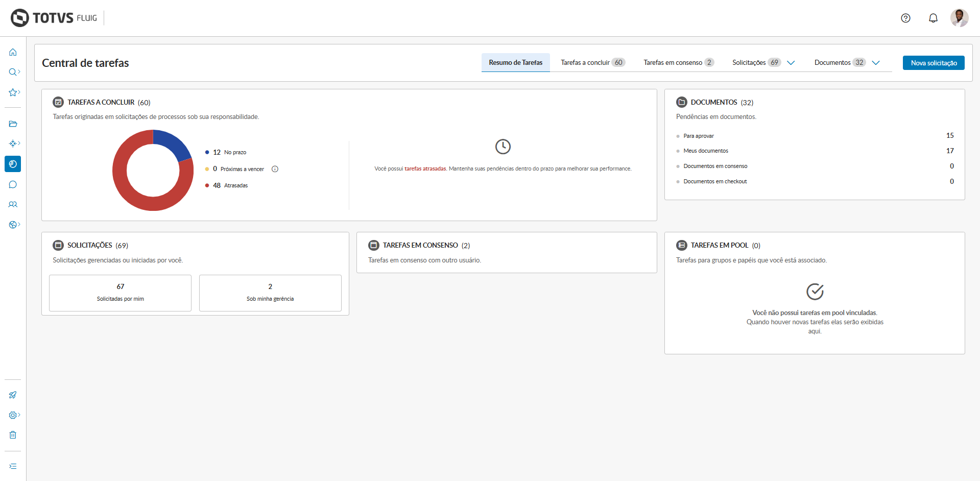Open the communities people icon in sidebar
The height and width of the screenshot is (481, 980).
(x=13, y=205)
